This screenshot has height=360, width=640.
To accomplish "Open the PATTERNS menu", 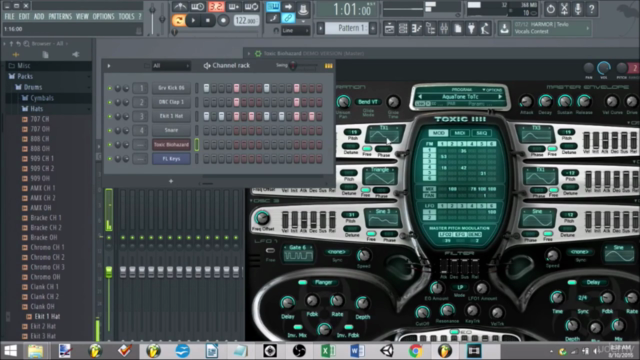I will [x=60, y=17].
